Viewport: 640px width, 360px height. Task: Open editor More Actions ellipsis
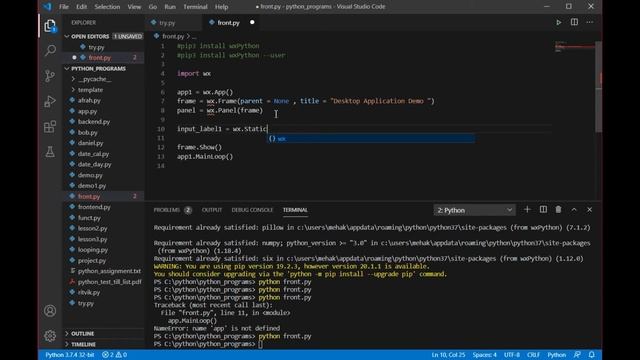click(x=590, y=22)
